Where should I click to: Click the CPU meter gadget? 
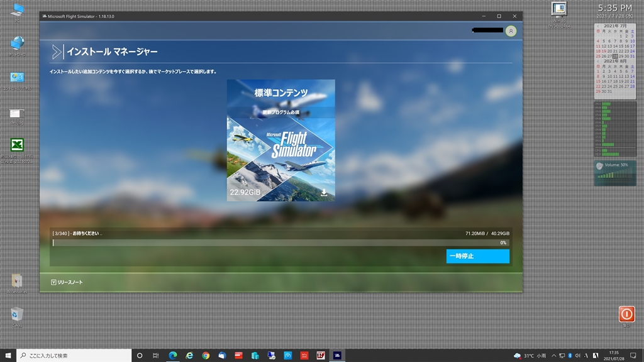[x=615, y=129]
